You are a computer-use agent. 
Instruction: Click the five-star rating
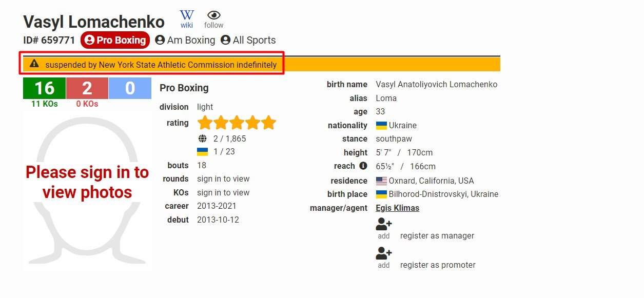[x=237, y=123]
